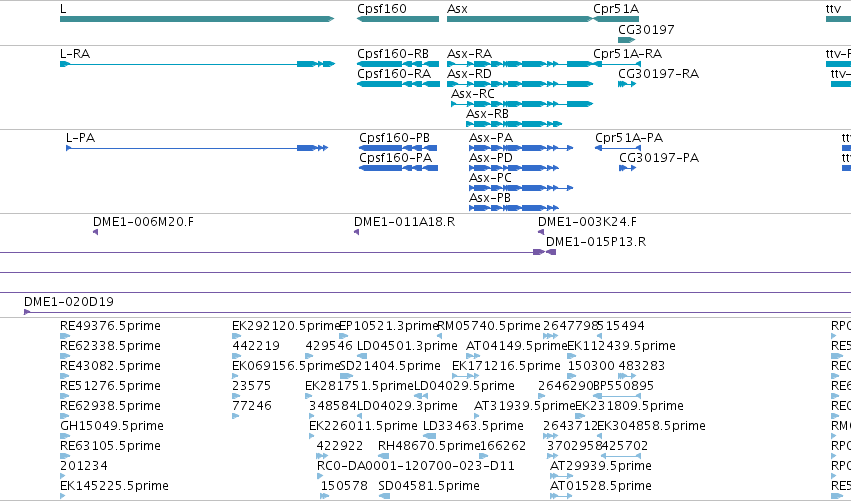Click the AT29939.5prime EST label
This screenshot has height=501, width=851.
point(601,466)
